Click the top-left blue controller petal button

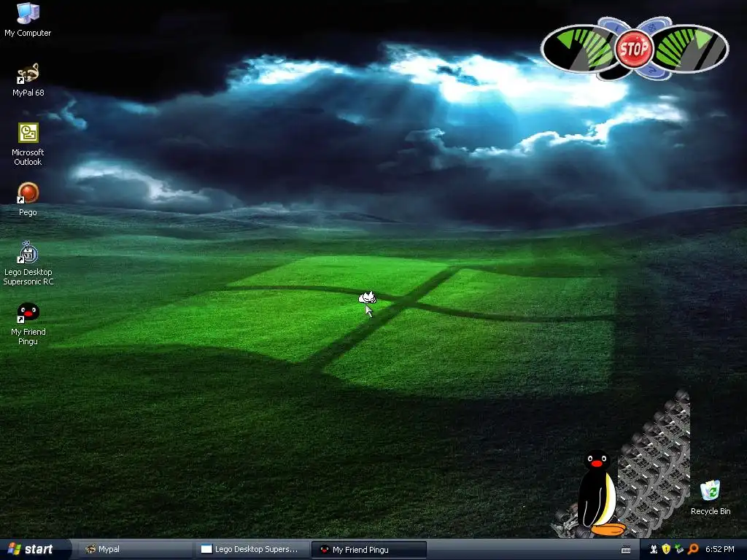coord(613,25)
